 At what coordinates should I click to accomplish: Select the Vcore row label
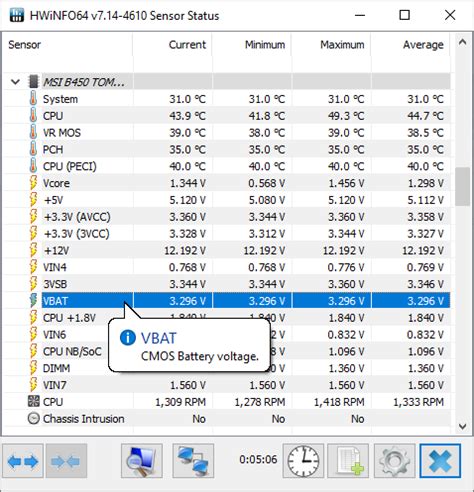click(x=56, y=183)
